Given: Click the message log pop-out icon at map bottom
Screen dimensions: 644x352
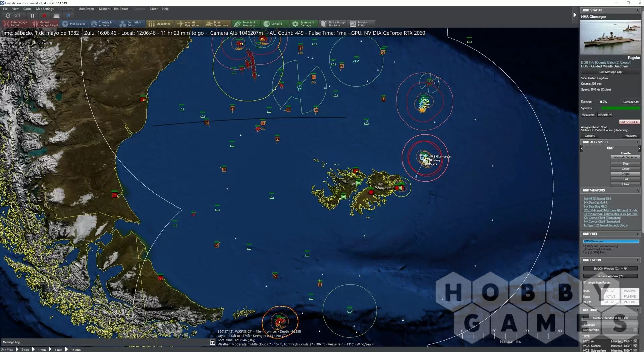Looking at the screenshot, I should [212, 342].
